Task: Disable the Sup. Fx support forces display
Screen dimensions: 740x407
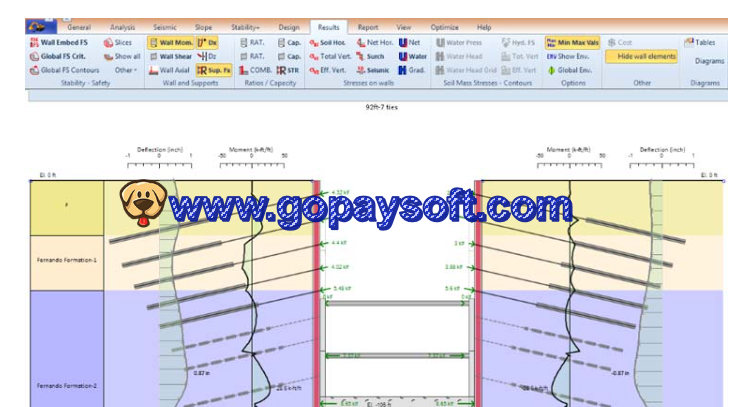Action: (x=213, y=71)
